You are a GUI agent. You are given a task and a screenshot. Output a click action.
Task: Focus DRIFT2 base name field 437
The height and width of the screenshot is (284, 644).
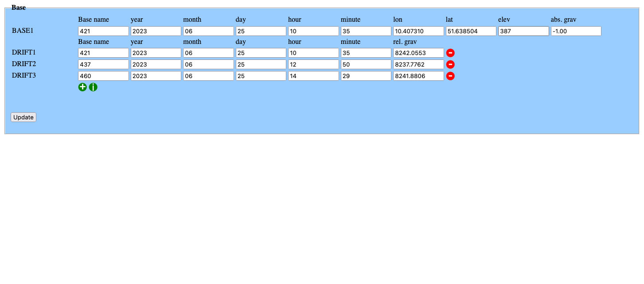coord(103,64)
